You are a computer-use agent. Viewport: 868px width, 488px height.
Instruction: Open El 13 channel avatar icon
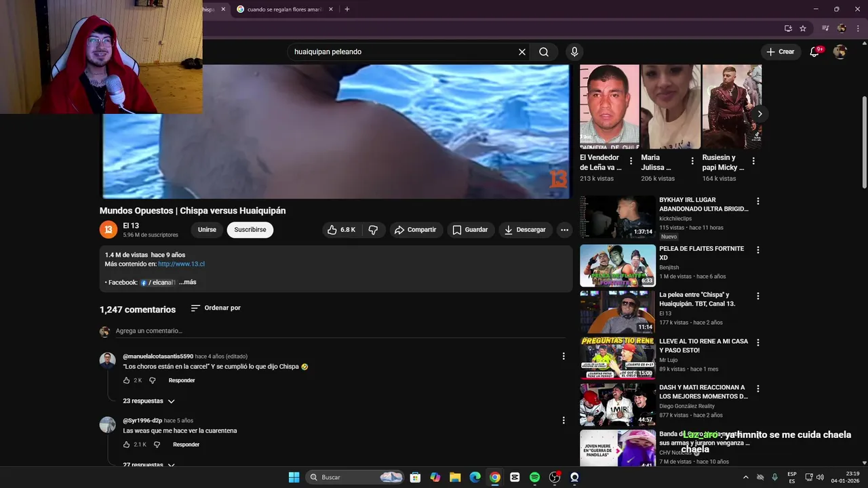click(108, 230)
